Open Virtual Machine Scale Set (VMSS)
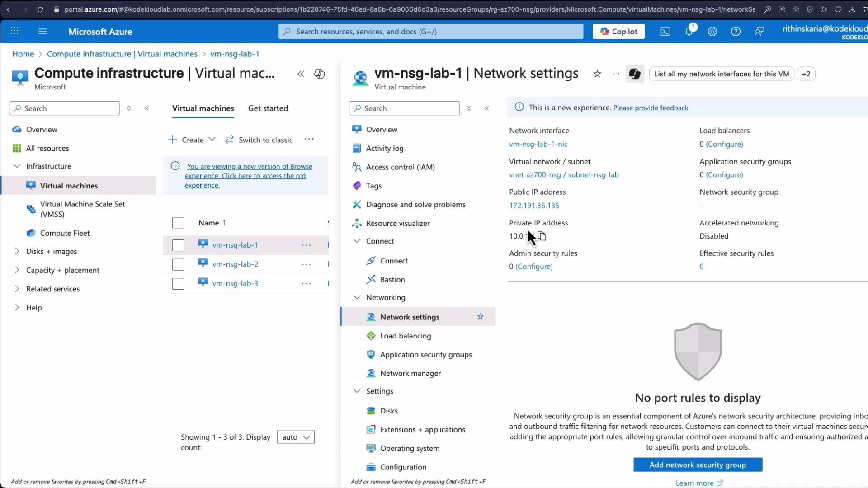This screenshot has width=868, height=488. [x=82, y=209]
